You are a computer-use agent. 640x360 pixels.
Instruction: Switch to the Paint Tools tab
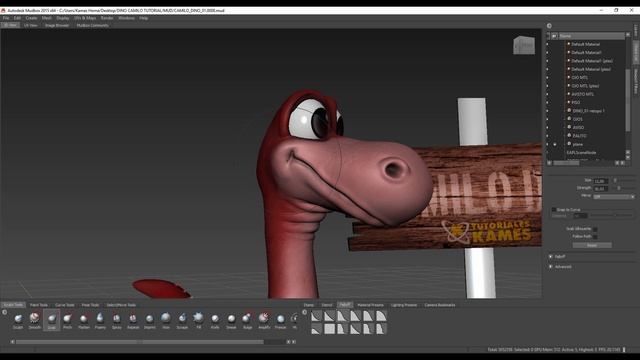coord(39,305)
